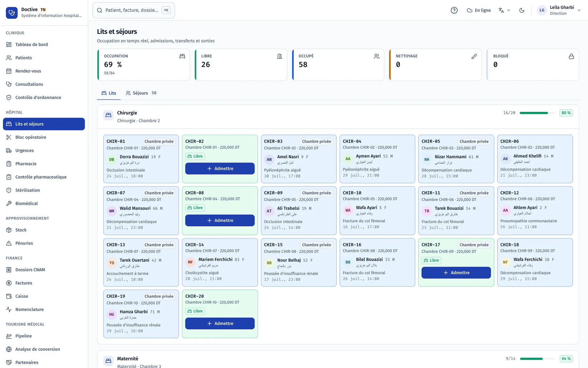Select the Lits tab
Image resolution: width=588 pixels, height=368 pixels.
[x=109, y=93]
